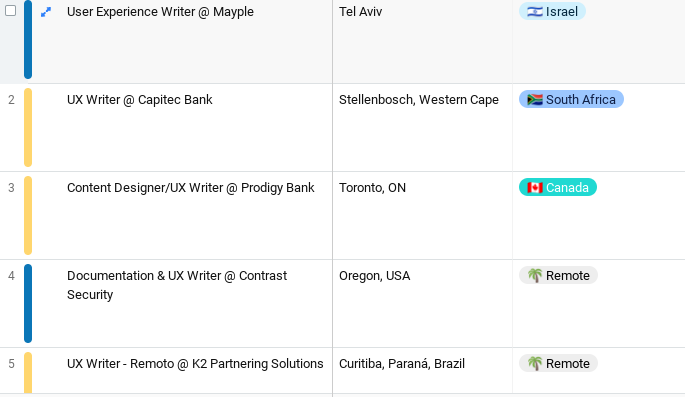Click the blue color bar on row 4

click(x=28, y=304)
